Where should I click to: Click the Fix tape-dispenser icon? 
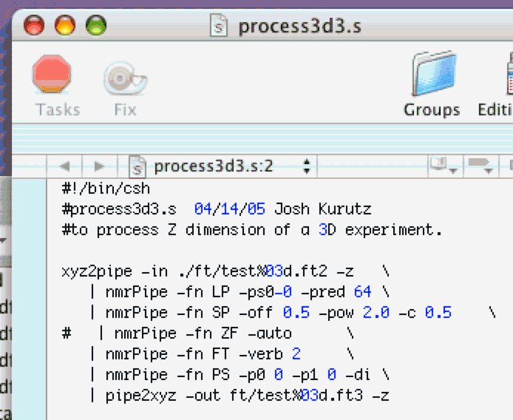click(x=124, y=77)
